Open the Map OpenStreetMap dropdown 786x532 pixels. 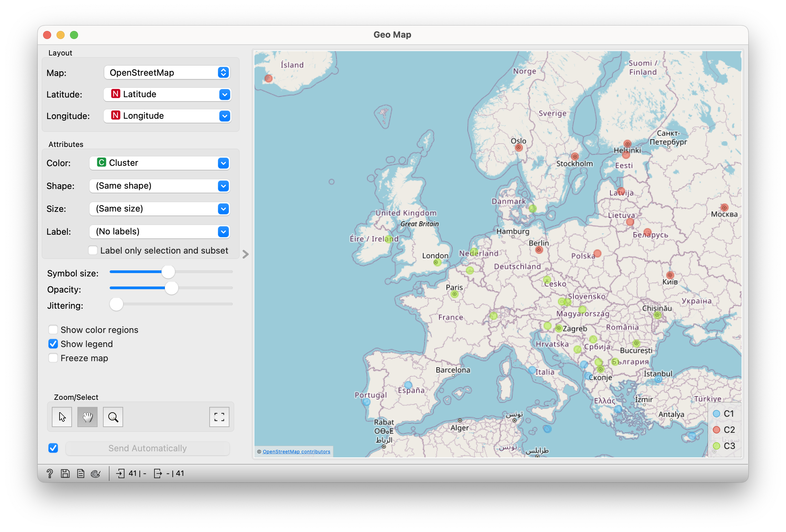167,73
